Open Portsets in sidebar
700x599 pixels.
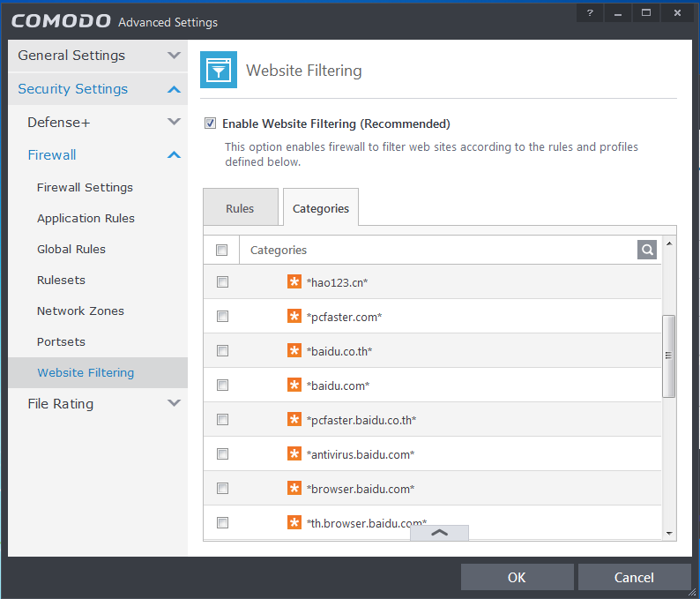pyautogui.click(x=61, y=341)
